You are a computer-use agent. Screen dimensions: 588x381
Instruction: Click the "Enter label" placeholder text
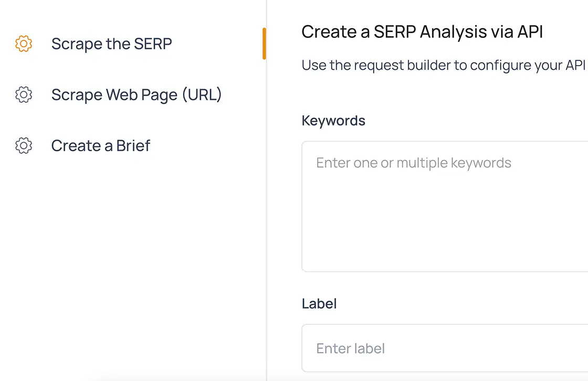(x=350, y=348)
